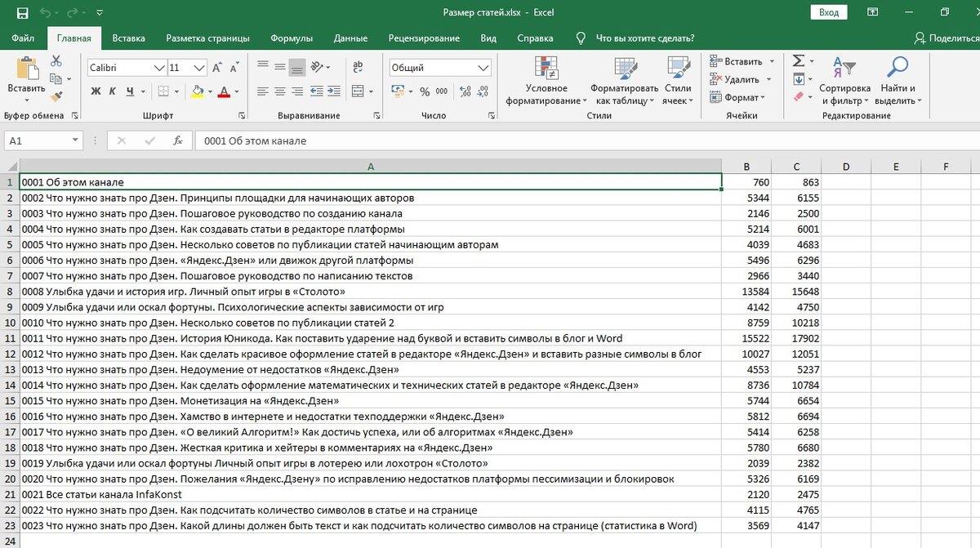This screenshot has height=548, width=980.
Task: Switch to Разметка страницы tab
Action: (207, 38)
